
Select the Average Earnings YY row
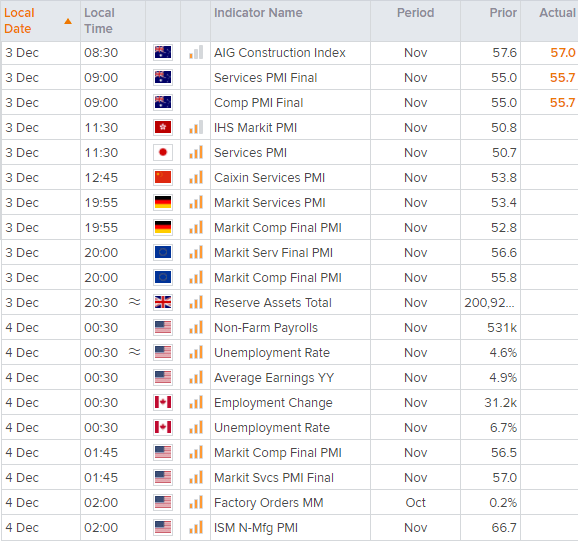[289, 377]
